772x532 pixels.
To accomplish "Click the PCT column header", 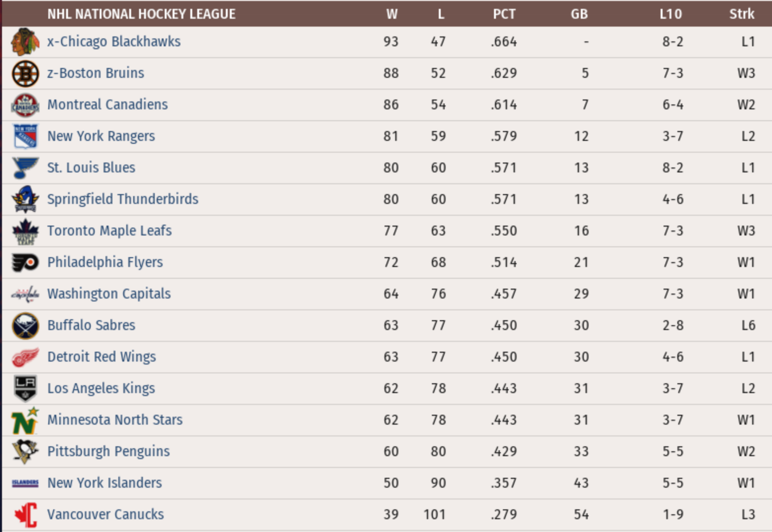I will [x=504, y=14].
